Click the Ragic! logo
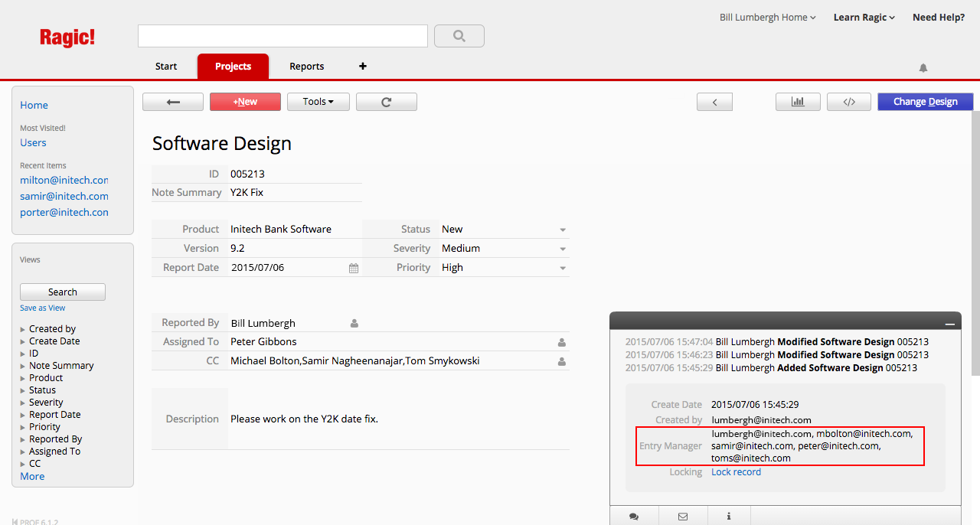This screenshot has width=980, height=525. coord(67,37)
